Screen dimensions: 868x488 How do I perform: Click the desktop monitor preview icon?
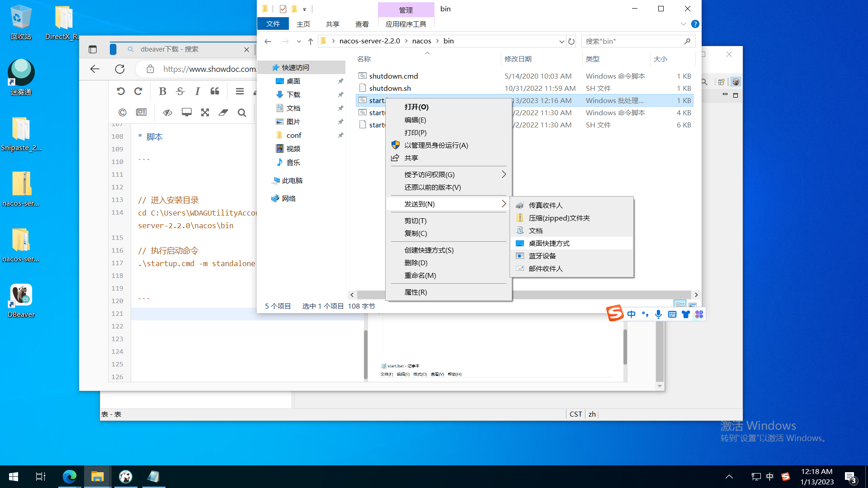click(x=187, y=113)
